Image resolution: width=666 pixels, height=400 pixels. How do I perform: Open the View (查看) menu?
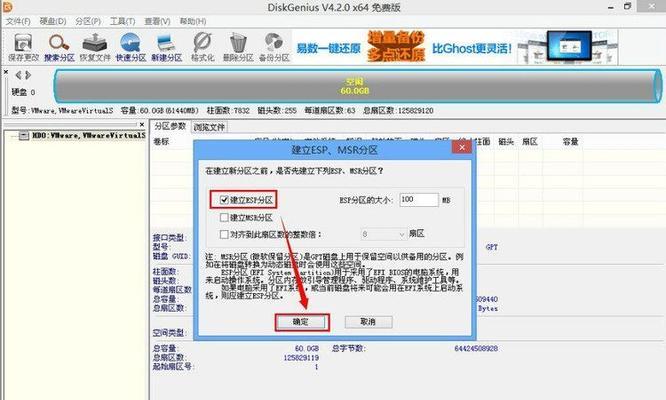[157, 21]
